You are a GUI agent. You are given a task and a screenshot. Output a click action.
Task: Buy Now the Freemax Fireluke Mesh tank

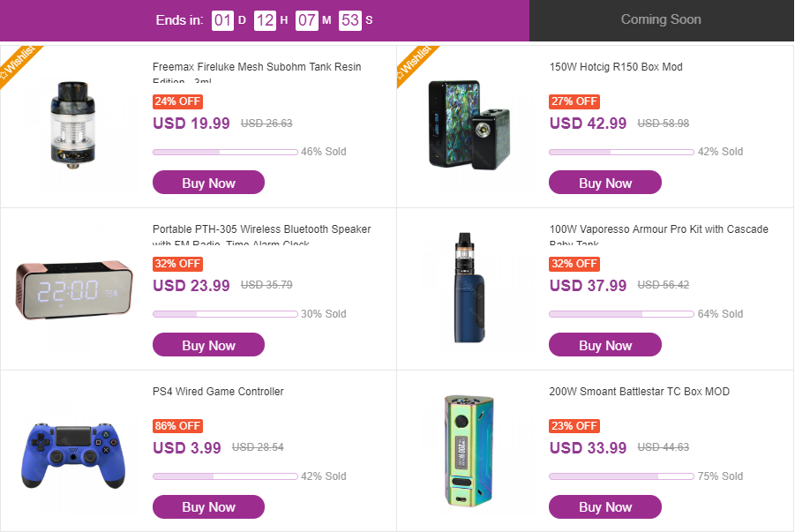click(208, 183)
